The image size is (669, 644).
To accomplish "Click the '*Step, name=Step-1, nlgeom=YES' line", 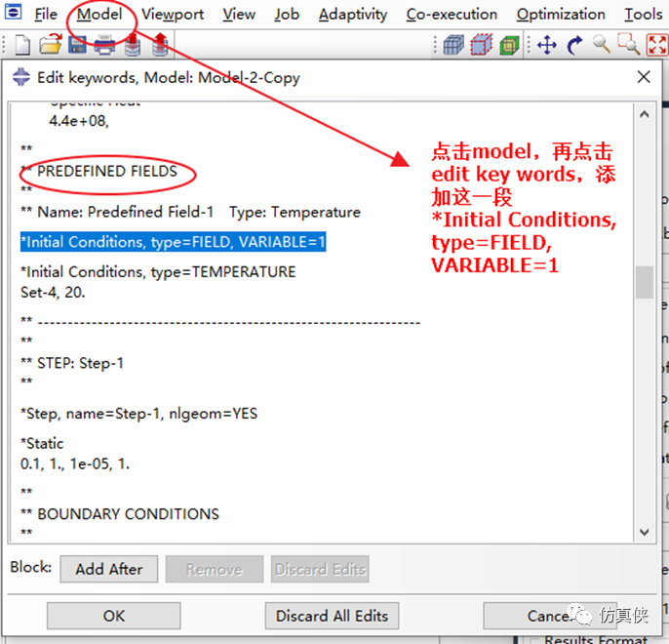I will pyautogui.click(x=139, y=414).
